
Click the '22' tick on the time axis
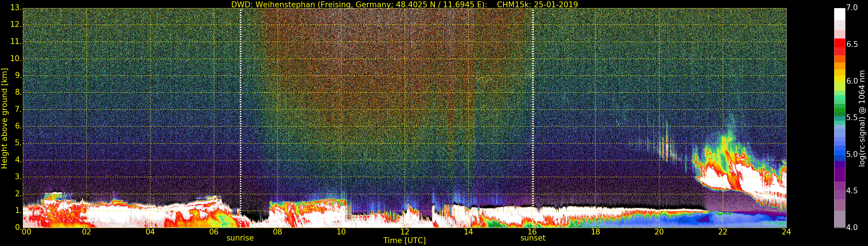tap(723, 232)
